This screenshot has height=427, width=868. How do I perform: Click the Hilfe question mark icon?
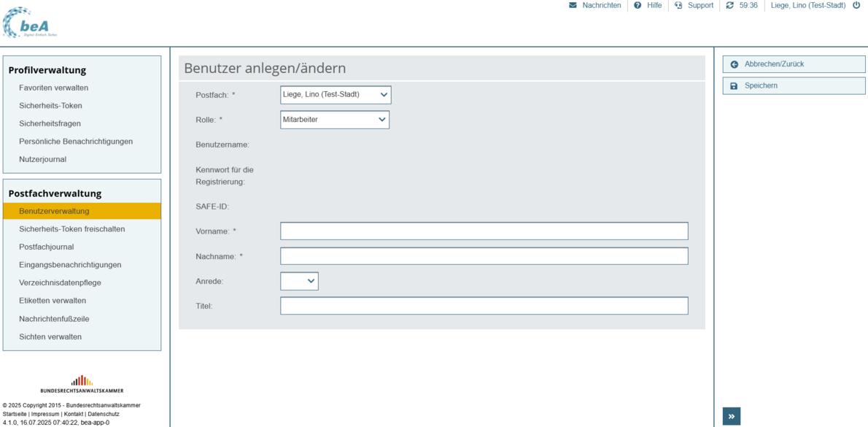pyautogui.click(x=638, y=5)
